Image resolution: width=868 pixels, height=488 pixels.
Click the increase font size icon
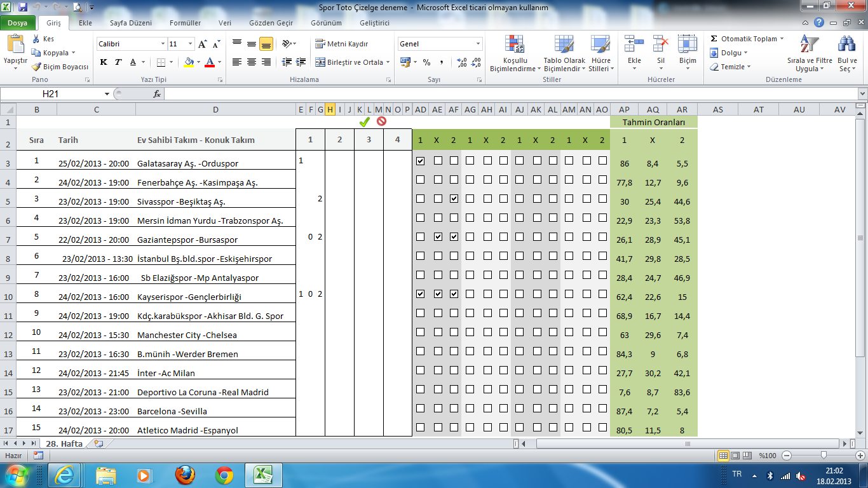202,44
